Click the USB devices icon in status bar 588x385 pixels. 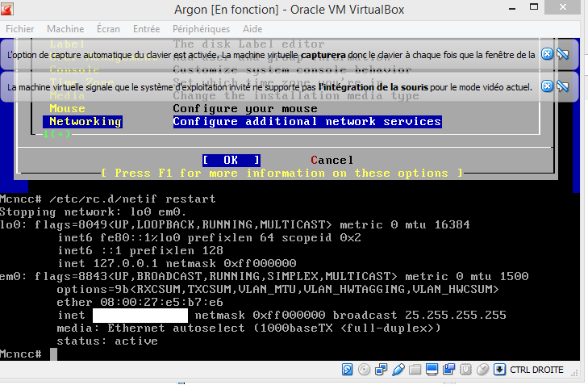[x=398, y=370]
